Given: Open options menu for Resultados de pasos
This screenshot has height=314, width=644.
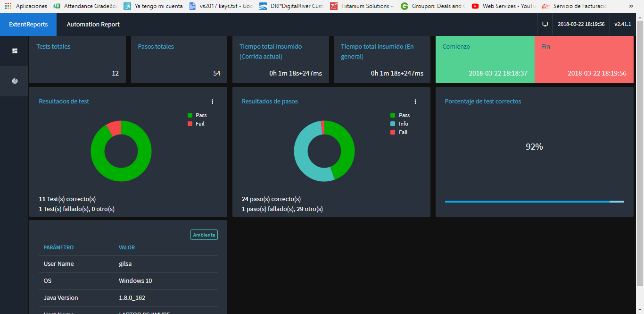Looking at the screenshot, I should (415, 102).
